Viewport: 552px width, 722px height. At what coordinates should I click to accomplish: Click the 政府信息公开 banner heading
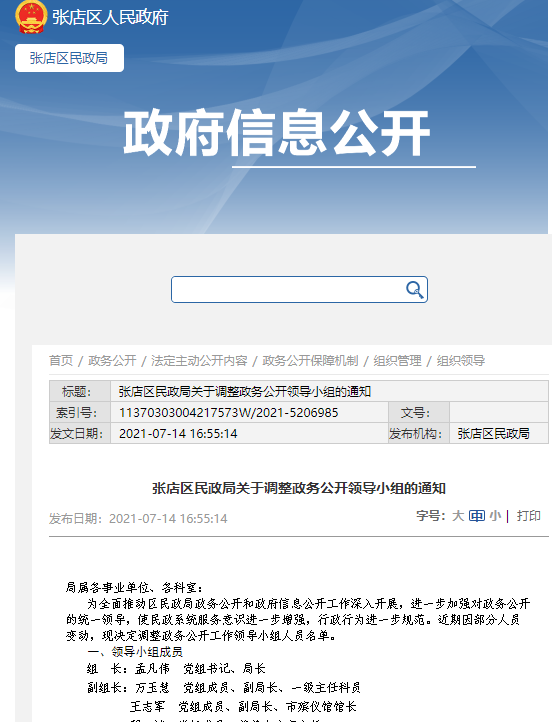pyautogui.click(x=277, y=133)
